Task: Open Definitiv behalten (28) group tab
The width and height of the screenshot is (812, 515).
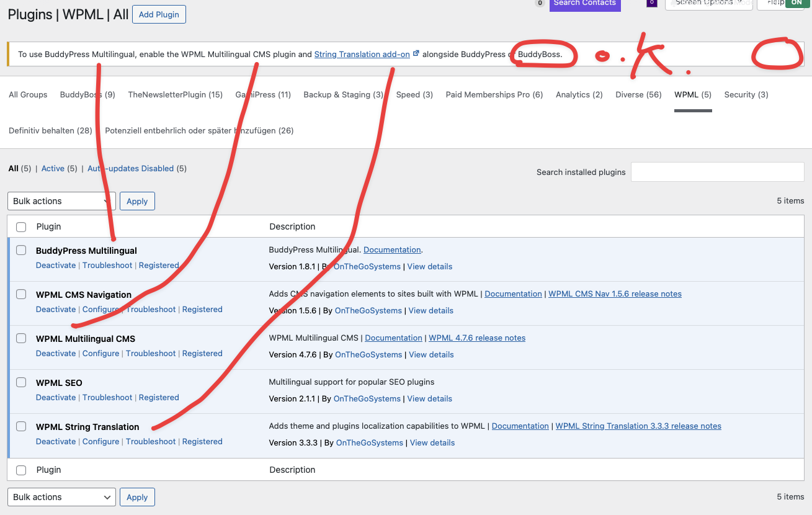Action: click(50, 131)
